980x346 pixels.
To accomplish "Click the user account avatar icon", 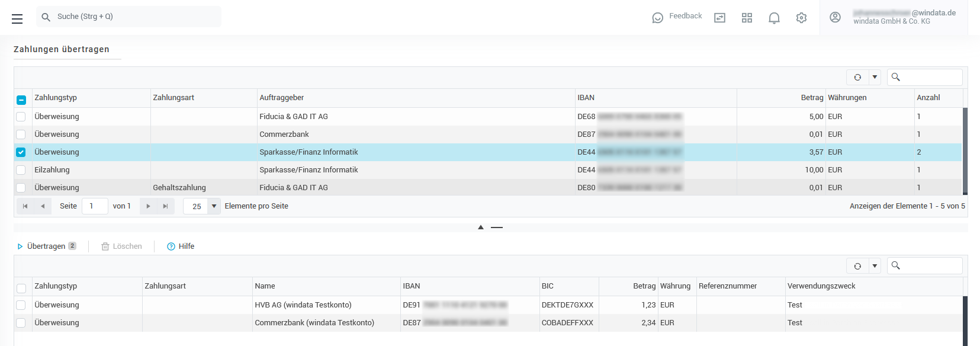I will pos(835,18).
